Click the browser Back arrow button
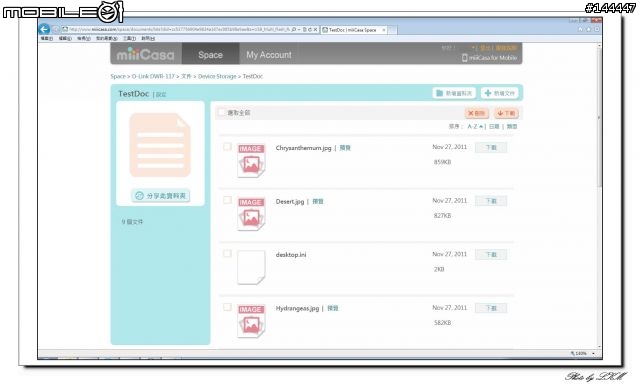 tap(44, 29)
